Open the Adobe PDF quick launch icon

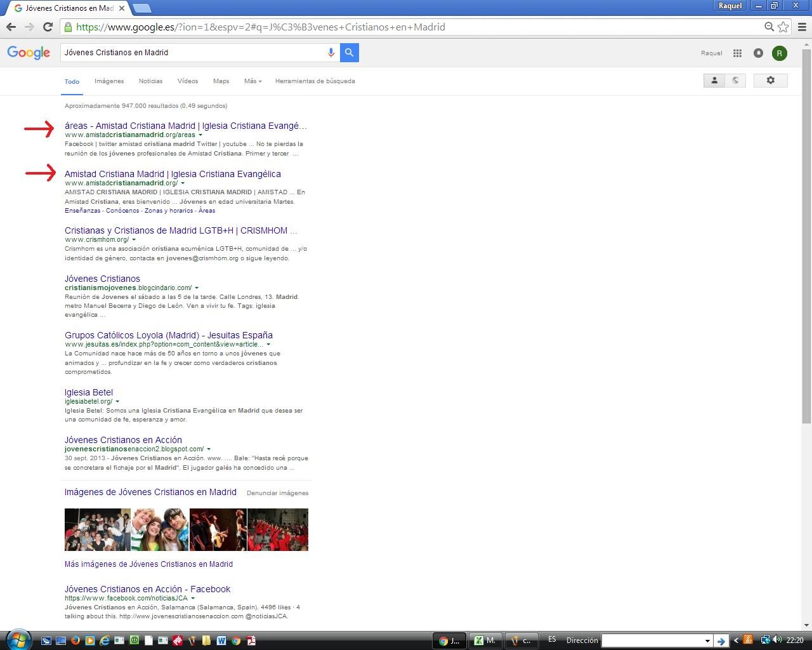pyautogui.click(x=251, y=640)
